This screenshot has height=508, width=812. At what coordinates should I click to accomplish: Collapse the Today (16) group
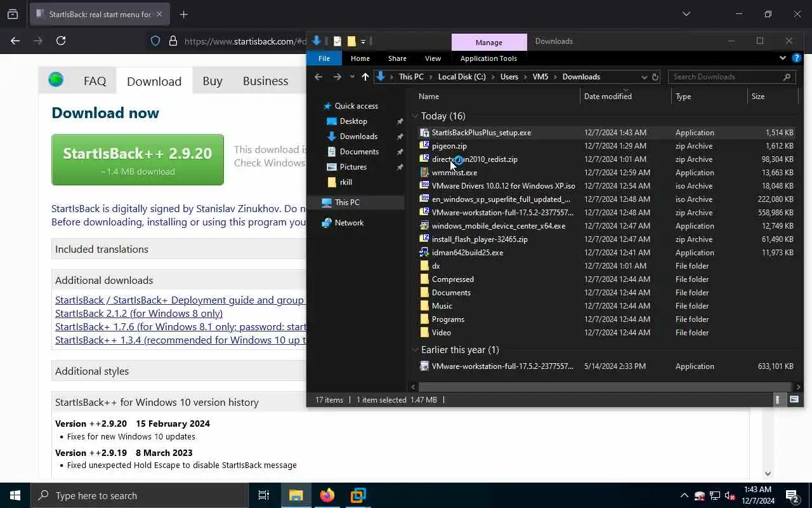(415, 116)
